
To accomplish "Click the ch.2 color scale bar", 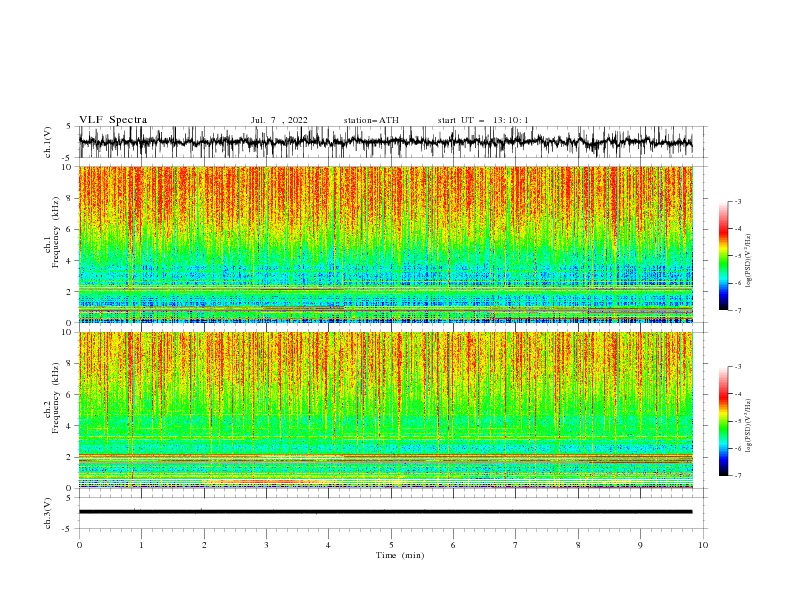I will pyautogui.click(x=724, y=421).
